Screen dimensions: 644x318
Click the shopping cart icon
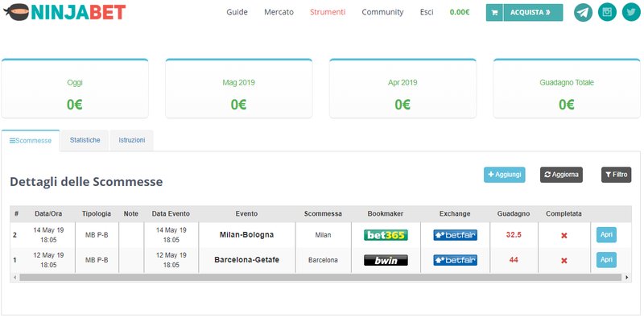[x=494, y=13]
